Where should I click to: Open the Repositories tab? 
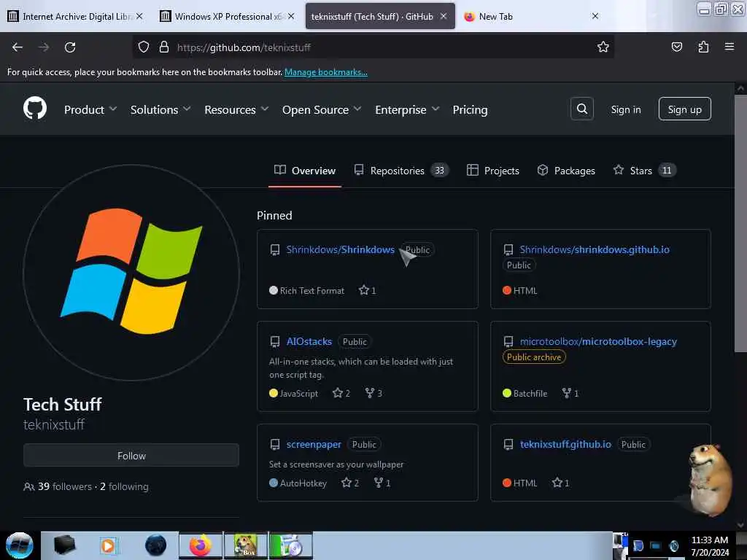(400, 171)
